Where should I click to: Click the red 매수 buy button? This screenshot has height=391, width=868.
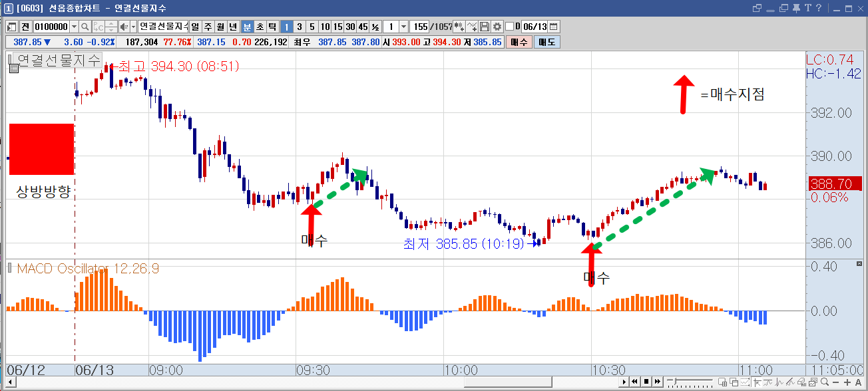pyautogui.click(x=519, y=42)
